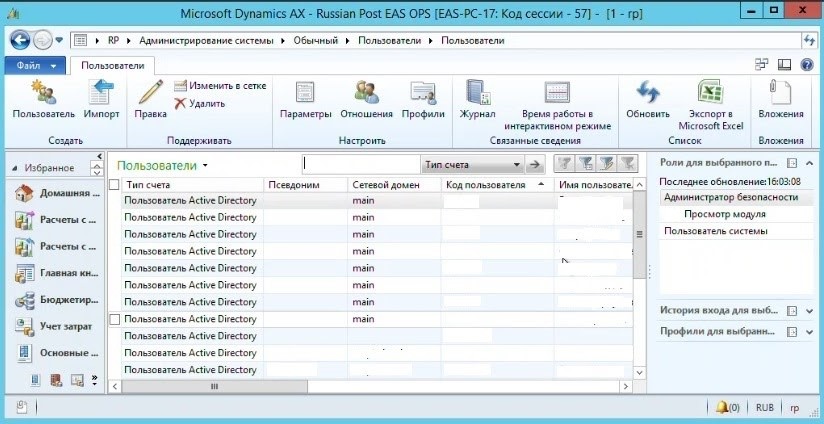This screenshot has width=824, height=424.
Task: Collapse the Избранное section
Action: tap(14, 168)
